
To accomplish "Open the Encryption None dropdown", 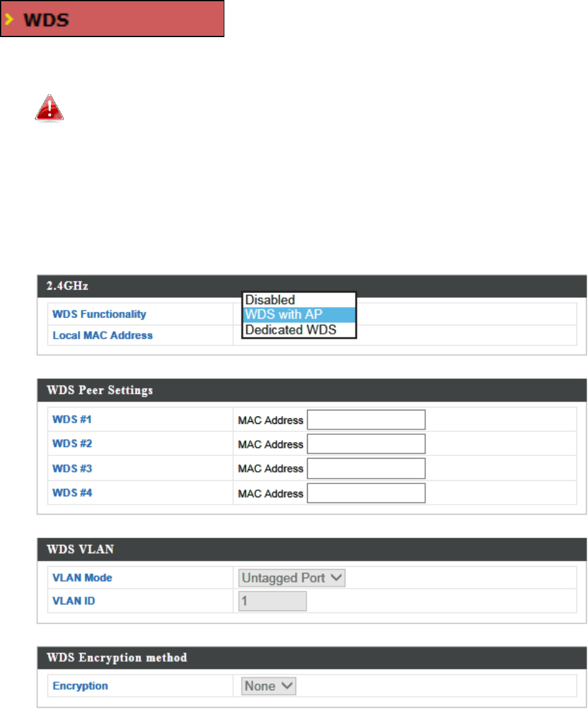I will pos(269,686).
